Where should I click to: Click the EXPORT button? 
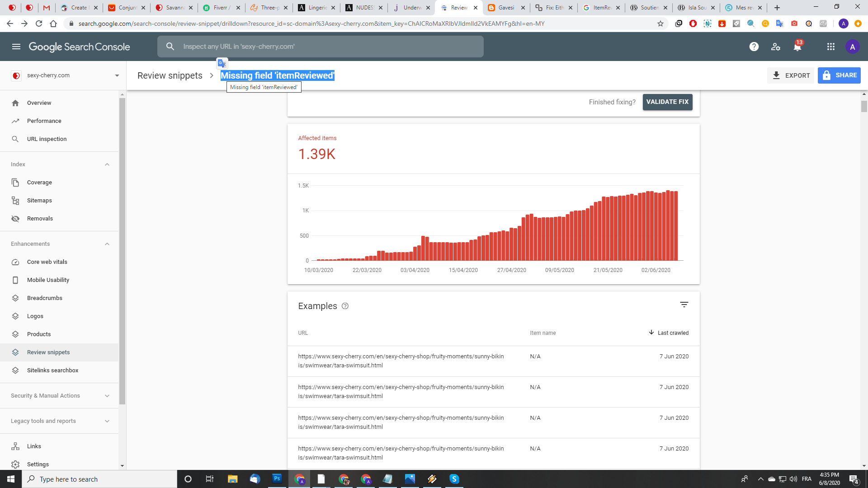pos(791,75)
